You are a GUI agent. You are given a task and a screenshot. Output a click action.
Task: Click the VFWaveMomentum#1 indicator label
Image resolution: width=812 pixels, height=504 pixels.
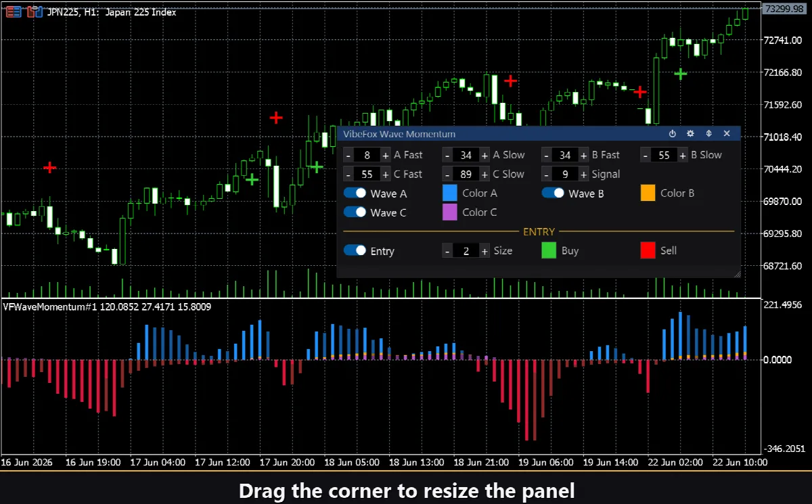click(x=107, y=306)
